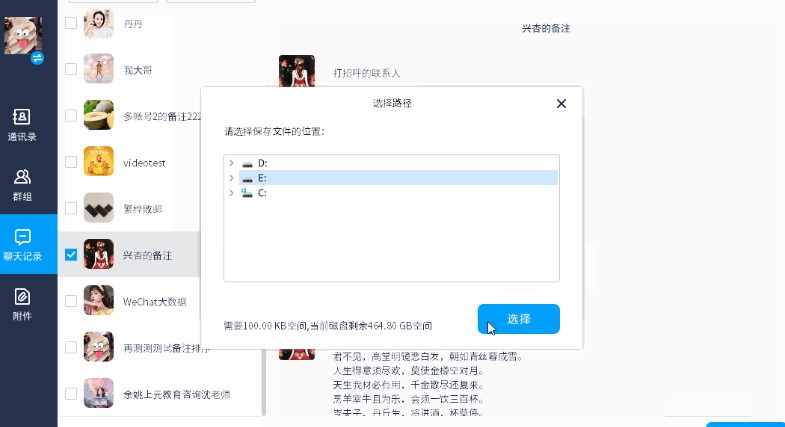Click the sender avatar beside 打招呼的联系人
This screenshot has width=785, height=427.
tap(297, 71)
